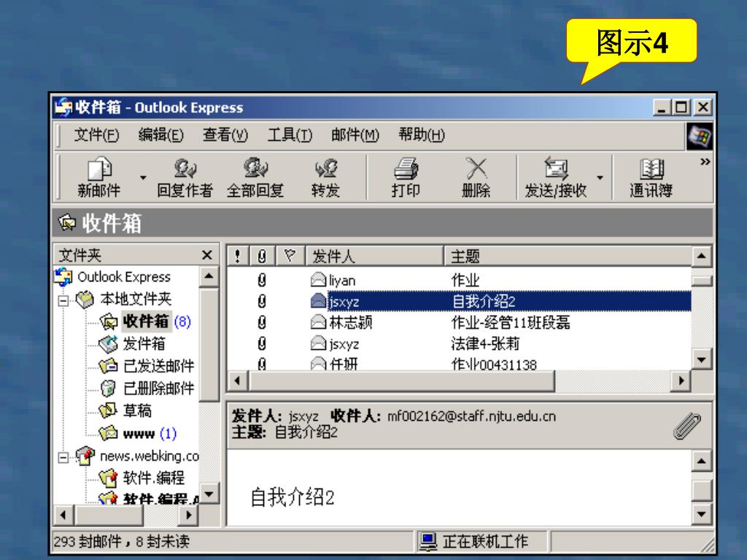Select the 发件箱 folder
The width and height of the screenshot is (747, 560).
pyautogui.click(x=144, y=344)
